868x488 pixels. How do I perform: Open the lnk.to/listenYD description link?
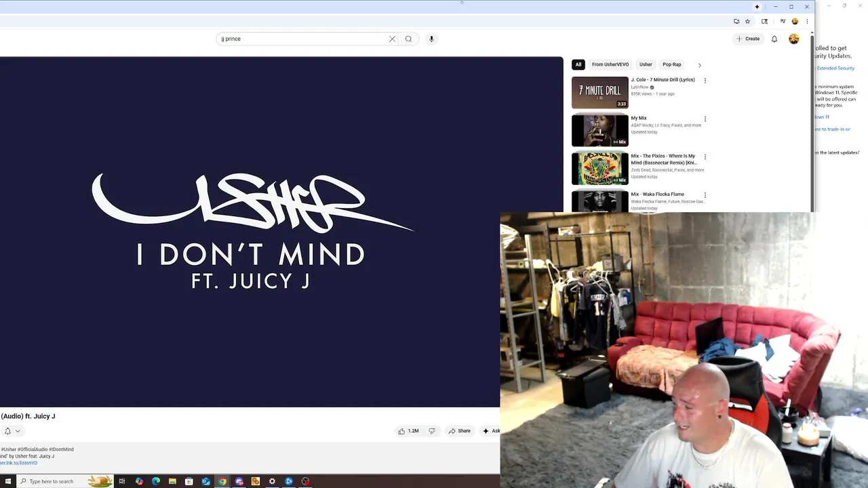[x=18, y=463]
